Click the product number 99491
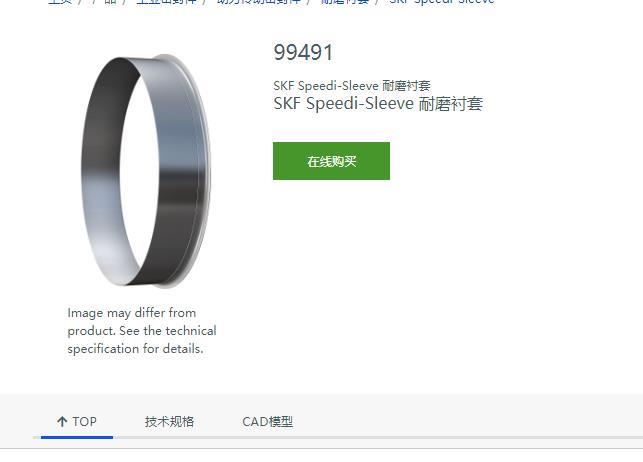 click(x=303, y=52)
